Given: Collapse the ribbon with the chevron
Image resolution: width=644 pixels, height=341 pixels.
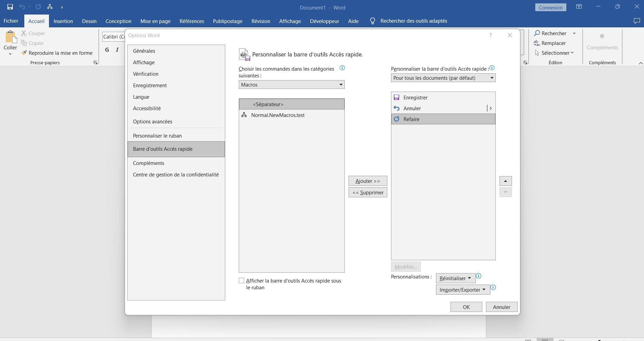Looking at the screenshot, I should click(x=640, y=63).
